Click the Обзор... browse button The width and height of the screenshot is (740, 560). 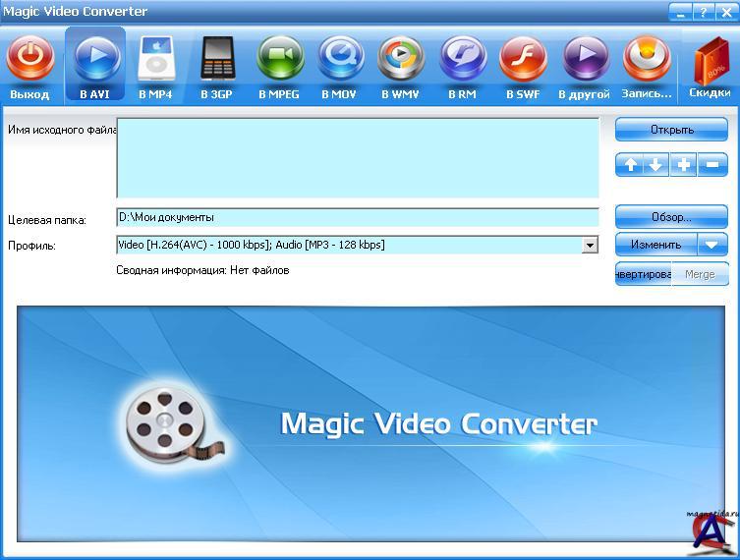point(671,217)
